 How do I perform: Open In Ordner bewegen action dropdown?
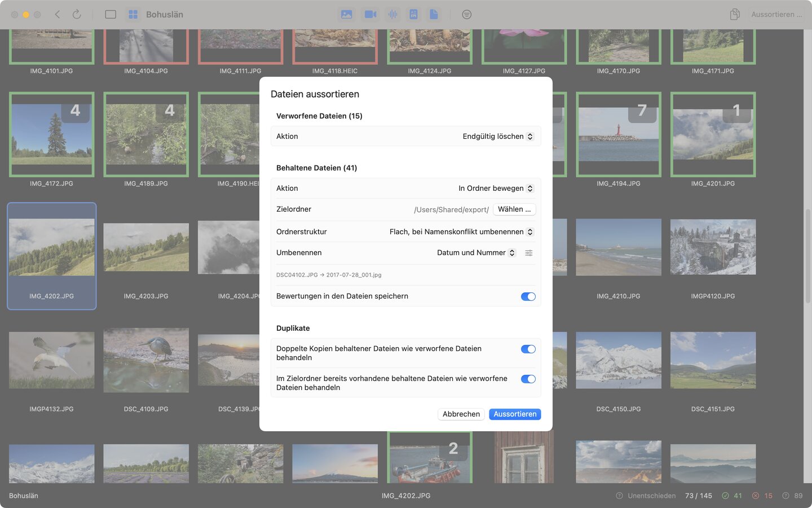pos(496,189)
